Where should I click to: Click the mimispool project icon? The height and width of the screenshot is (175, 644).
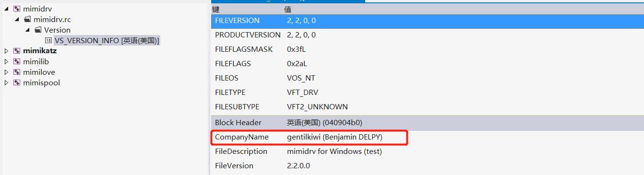coord(17,82)
